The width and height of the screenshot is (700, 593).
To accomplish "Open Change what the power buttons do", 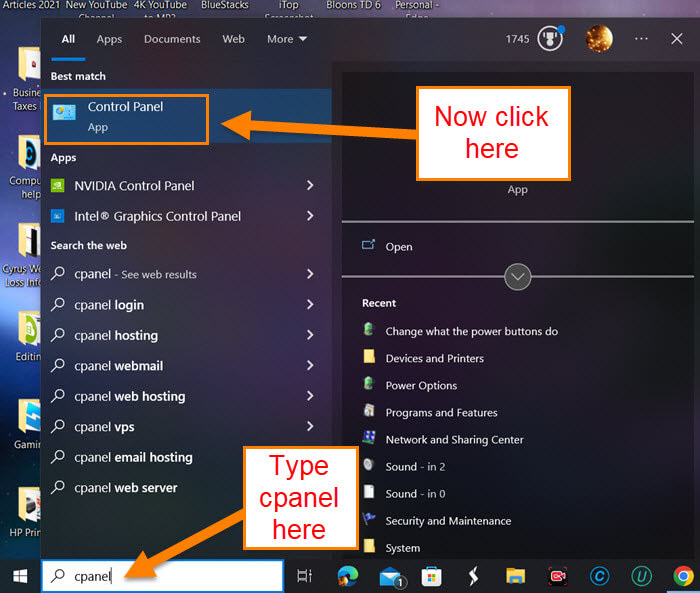I will pyautogui.click(x=471, y=331).
